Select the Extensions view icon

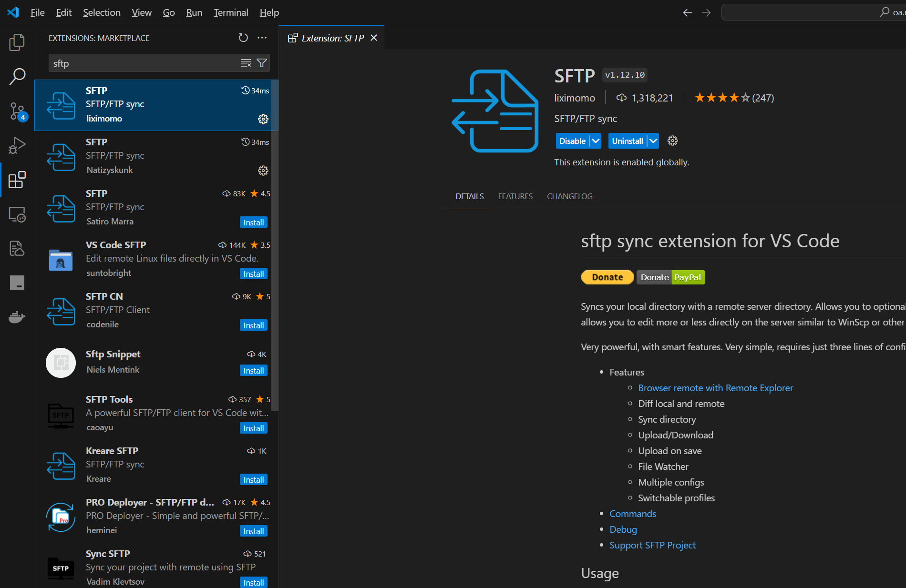click(x=17, y=180)
